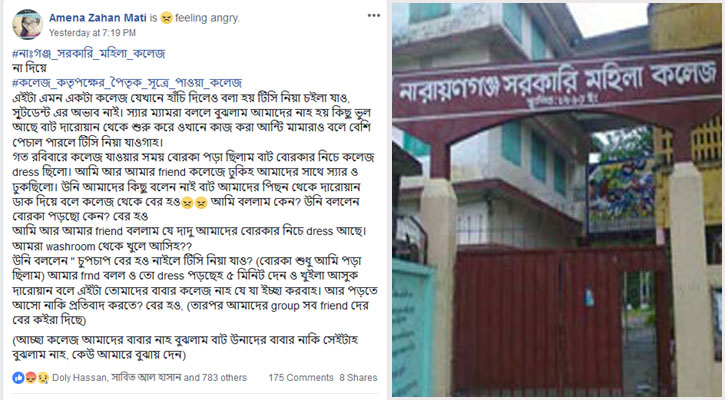View the 8 Shares list
Image resolution: width=725 pixels, height=400 pixels.
358,378
